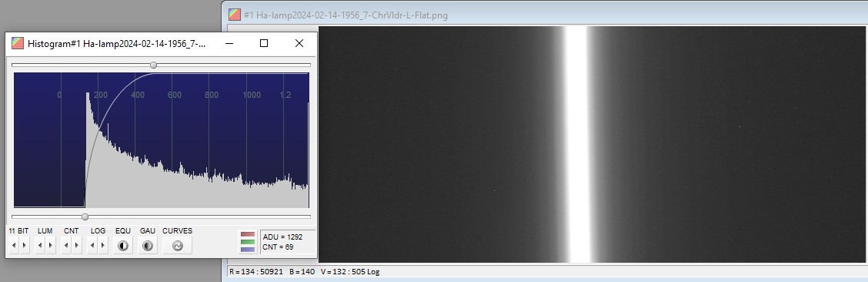Increase LUM with the right arrow
Image resolution: width=868 pixels, height=282 pixels.
coord(51,246)
